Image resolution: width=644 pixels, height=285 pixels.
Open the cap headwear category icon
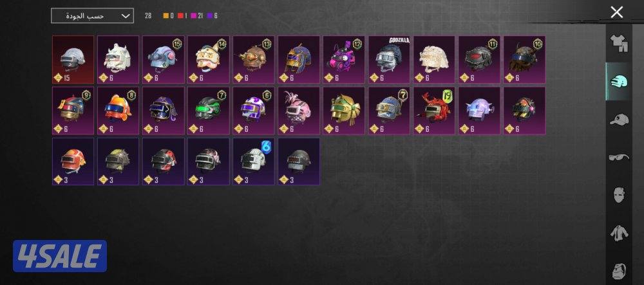point(619,120)
